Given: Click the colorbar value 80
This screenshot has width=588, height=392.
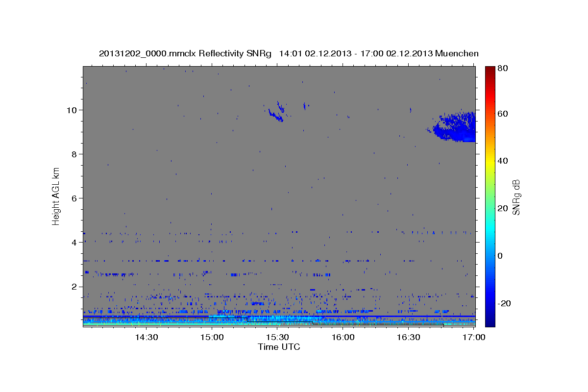Looking at the screenshot, I should 502,69.
